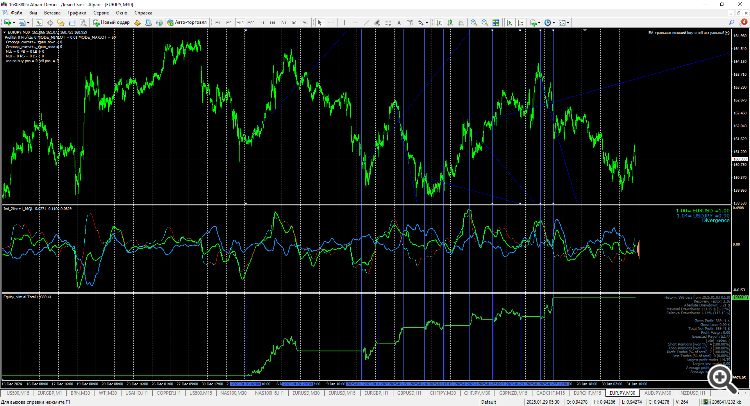Open the Файл menu

tap(16, 13)
